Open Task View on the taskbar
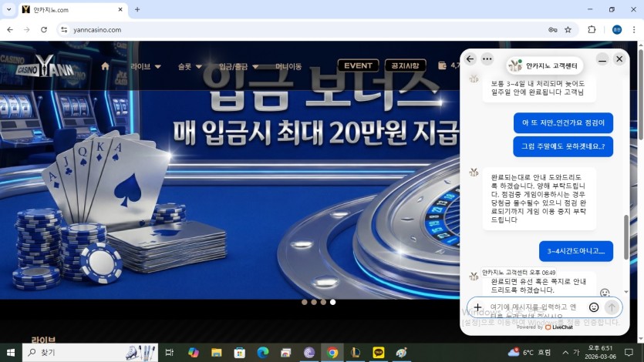 click(x=169, y=353)
